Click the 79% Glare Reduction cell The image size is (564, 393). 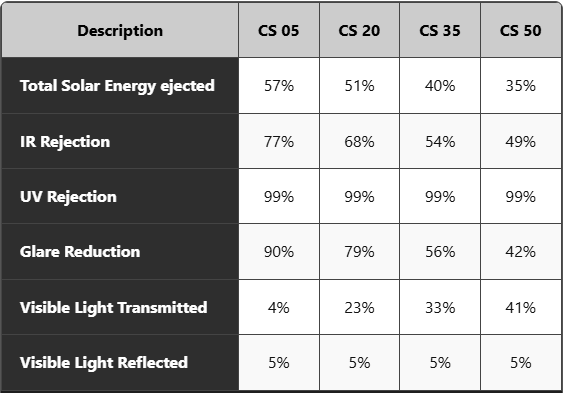[x=359, y=252]
